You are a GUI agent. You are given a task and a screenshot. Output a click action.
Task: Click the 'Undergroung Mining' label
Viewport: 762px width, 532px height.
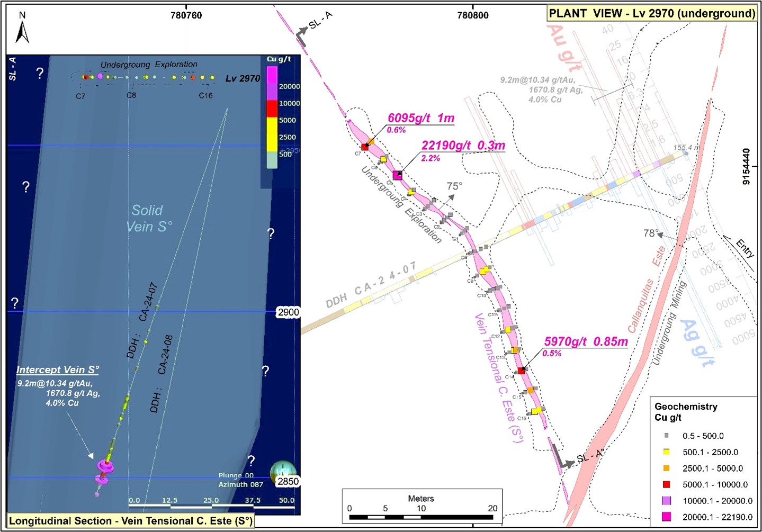[x=669, y=323]
